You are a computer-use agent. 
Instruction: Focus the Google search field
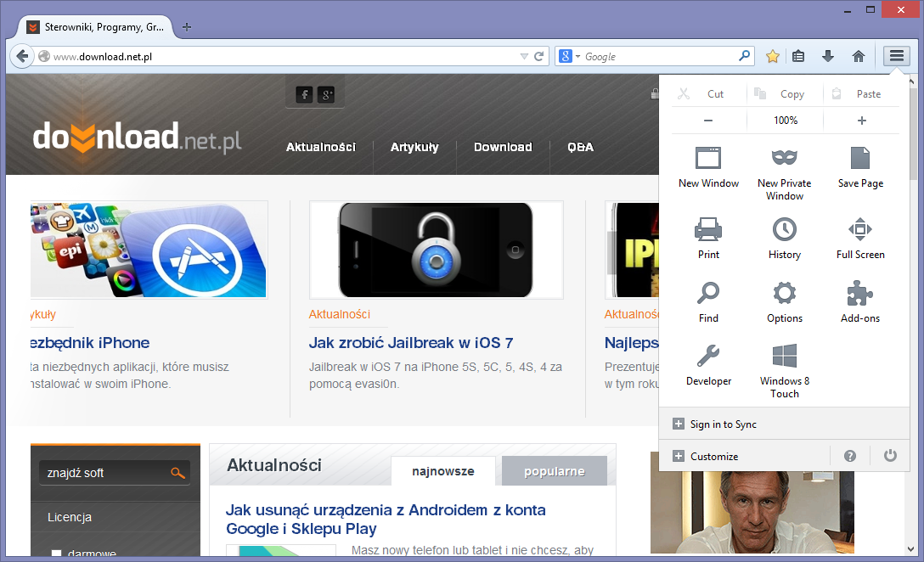click(660, 57)
